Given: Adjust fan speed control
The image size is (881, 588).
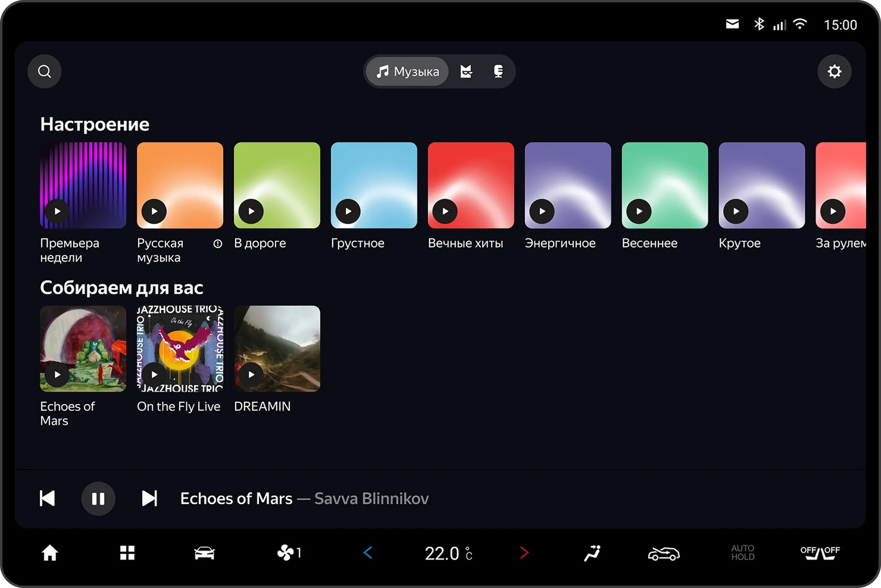Looking at the screenshot, I should [x=289, y=553].
